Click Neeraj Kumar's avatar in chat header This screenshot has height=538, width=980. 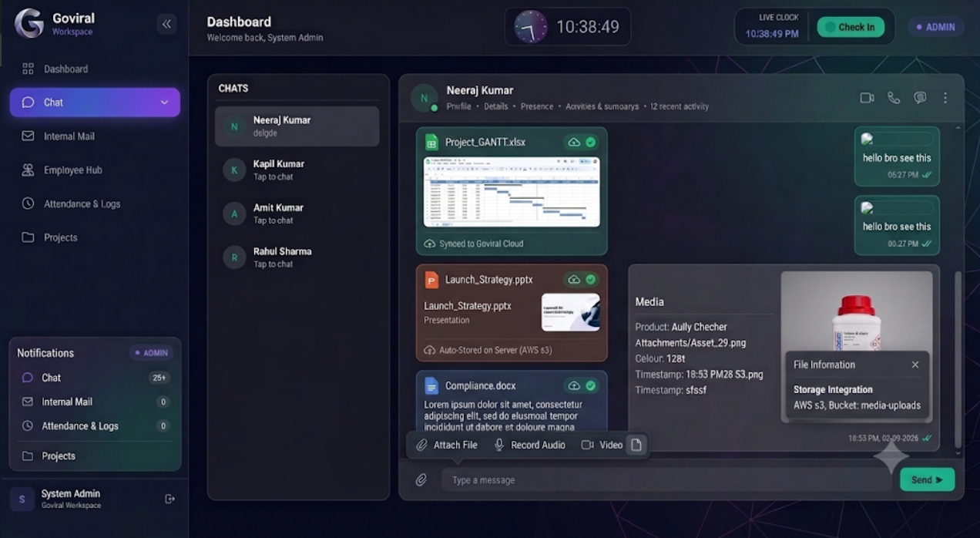tap(424, 98)
